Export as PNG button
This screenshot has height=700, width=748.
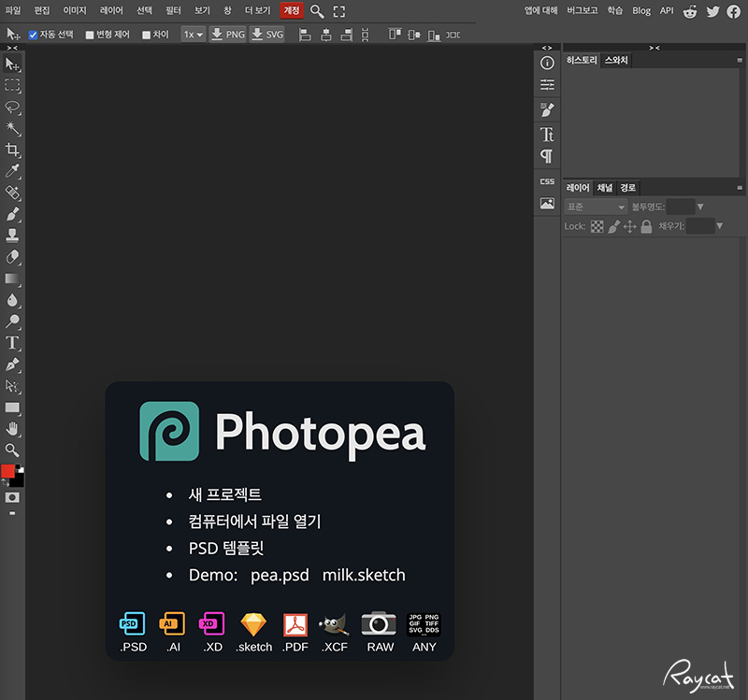[228, 35]
